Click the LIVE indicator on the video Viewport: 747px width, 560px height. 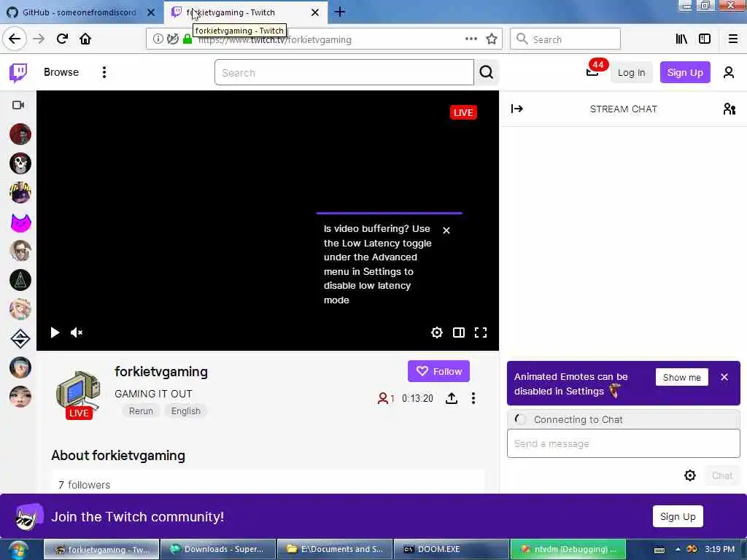pos(463,112)
